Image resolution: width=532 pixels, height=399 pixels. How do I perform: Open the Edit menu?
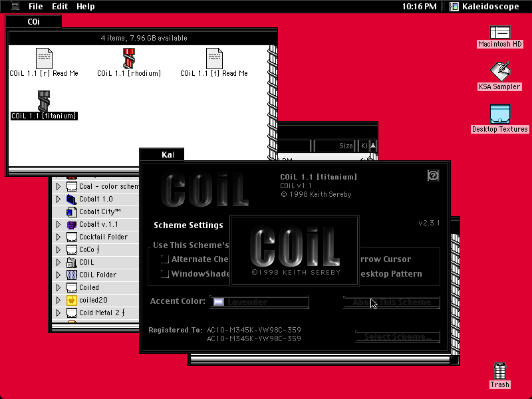tap(60, 6)
